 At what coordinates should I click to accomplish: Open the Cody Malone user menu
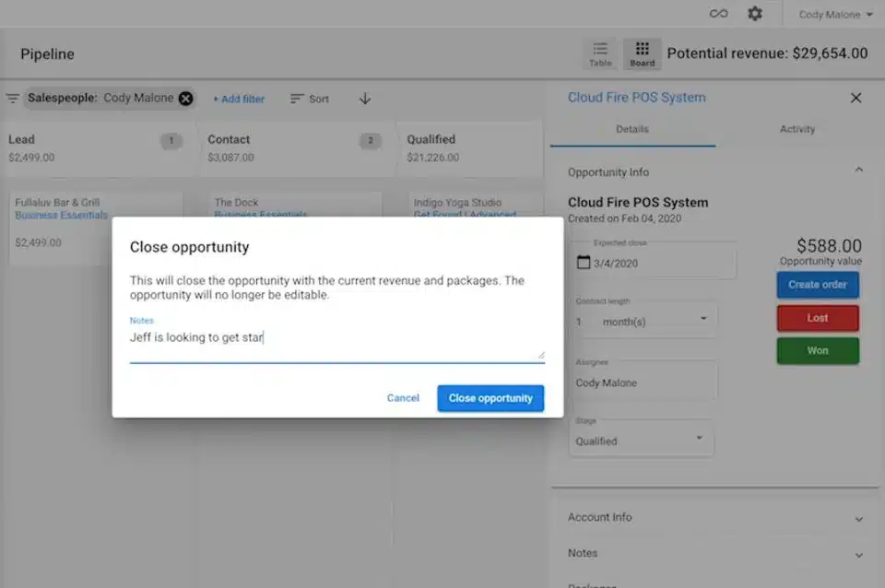[x=835, y=15]
